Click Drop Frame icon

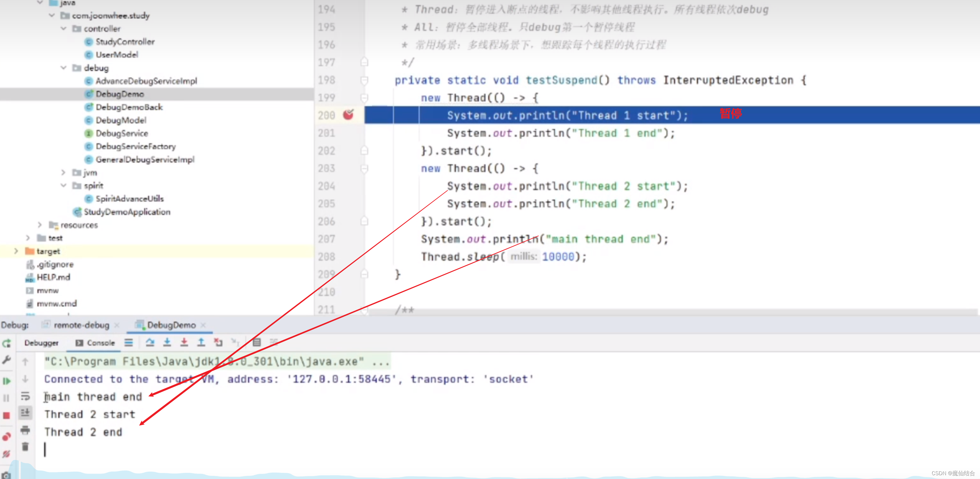pyautogui.click(x=218, y=343)
